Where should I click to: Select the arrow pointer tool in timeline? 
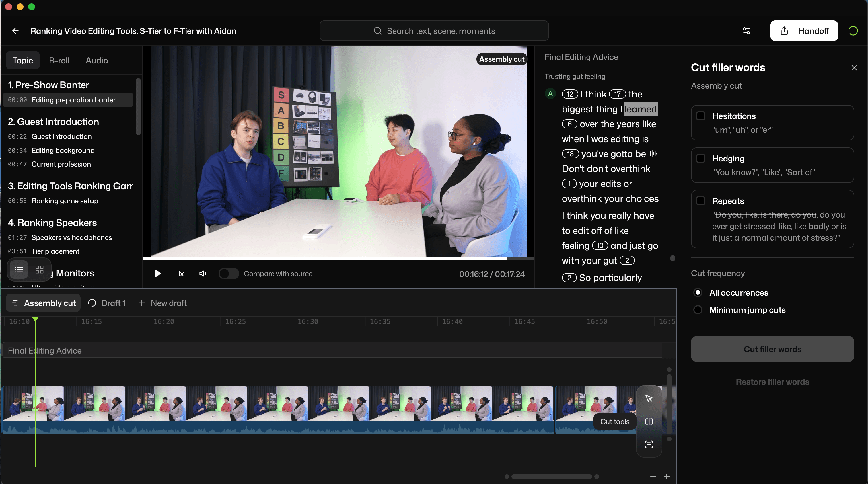[x=649, y=399]
